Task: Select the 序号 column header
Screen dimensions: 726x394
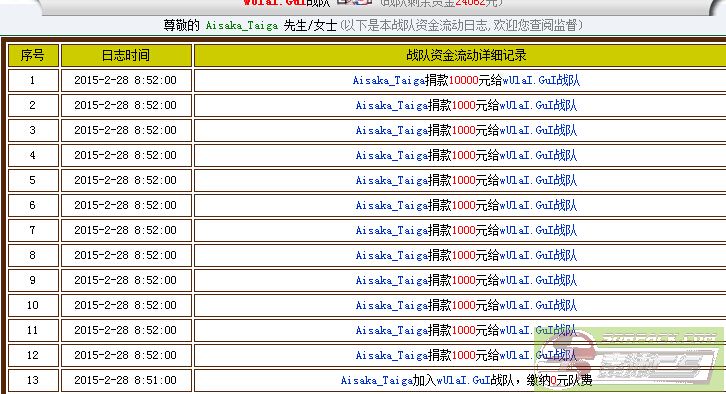Action: (33, 56)
